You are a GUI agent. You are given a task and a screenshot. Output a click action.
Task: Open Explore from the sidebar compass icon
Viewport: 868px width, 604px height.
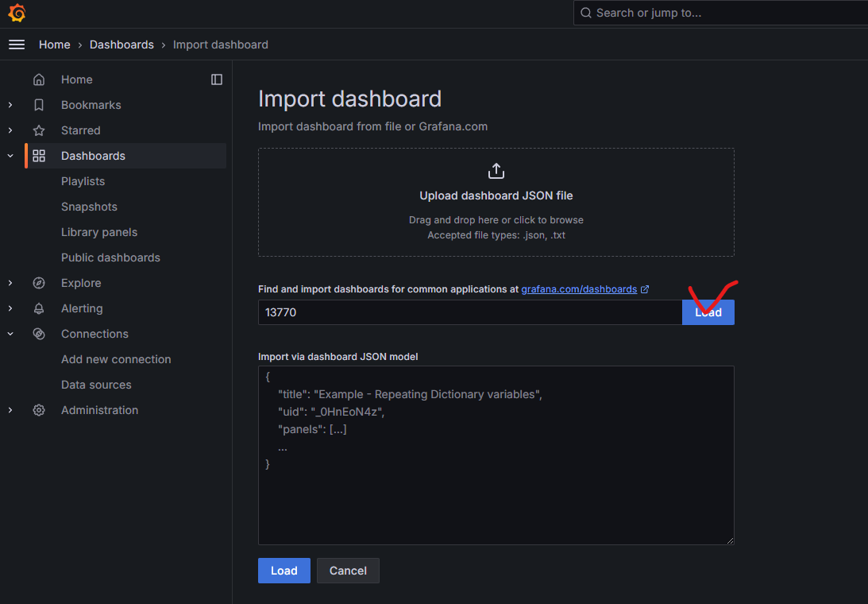tap(38, 283)
